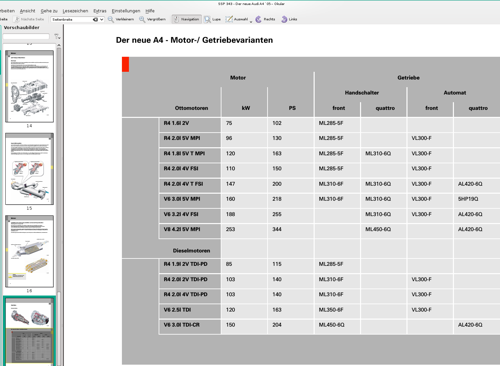Click the Nächste Seite toolbar icon
Image resolution: width=500 pixels, height=366 pixels.
coord(17,19)
